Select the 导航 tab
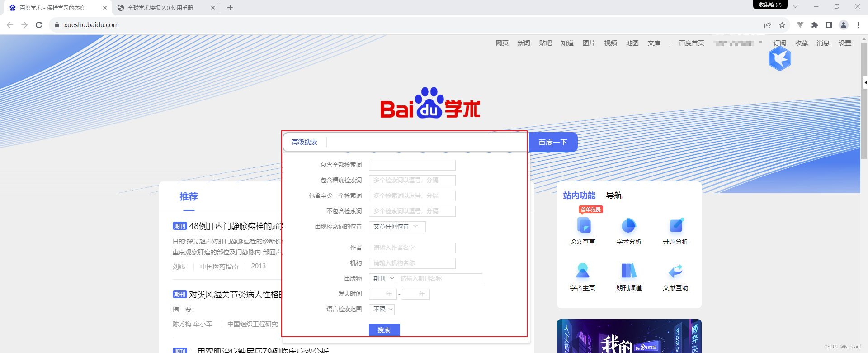The image size is (868, 353). (614, 196)
